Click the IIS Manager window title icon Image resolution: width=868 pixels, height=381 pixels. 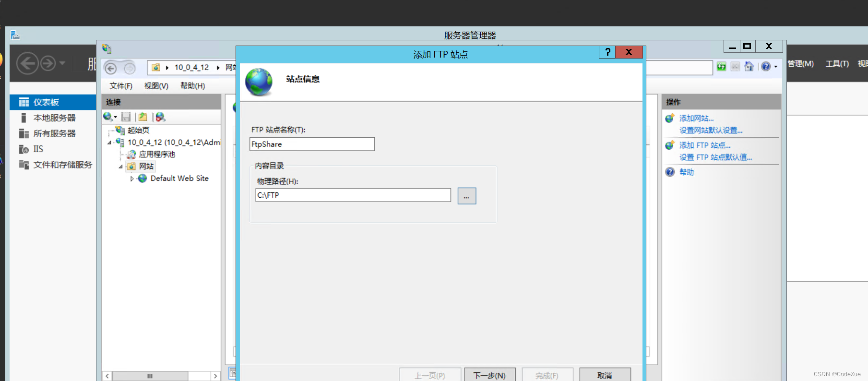[x=107, y=48]
